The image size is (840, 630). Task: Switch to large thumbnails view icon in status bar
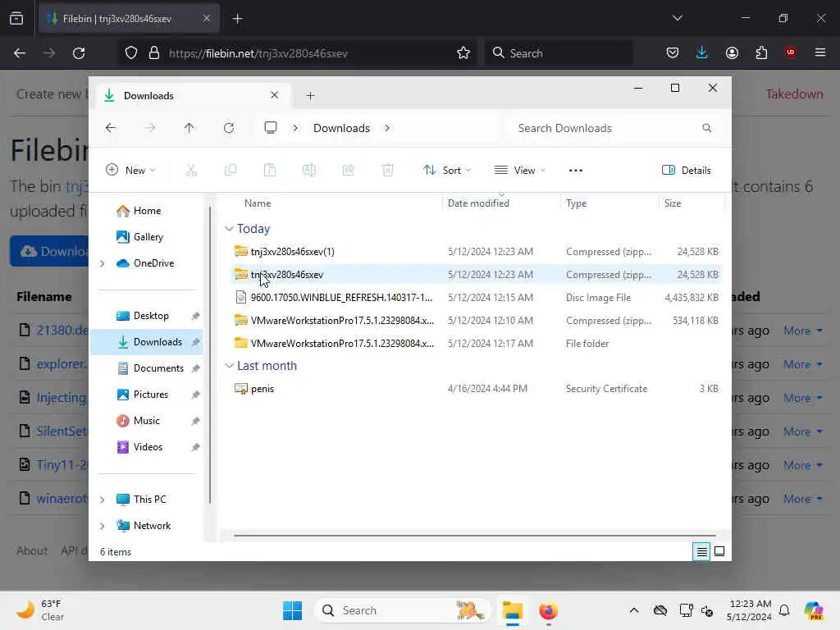click(719, 551)
